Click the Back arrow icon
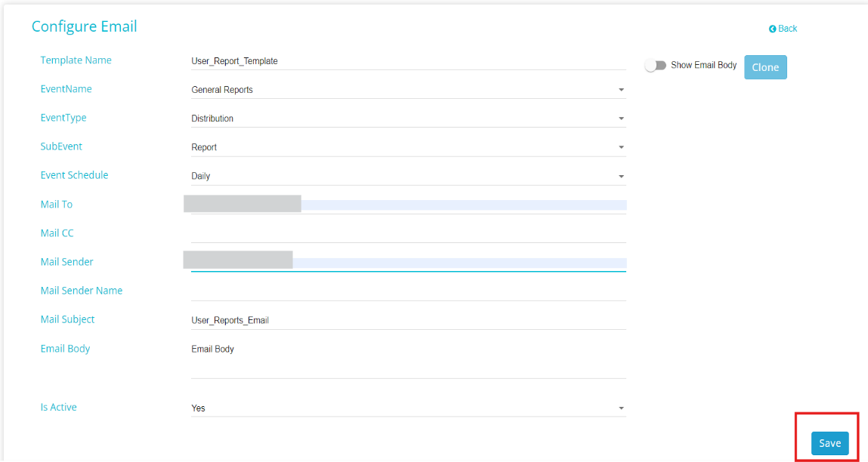 pyautogui.click(x=772, y=29)
